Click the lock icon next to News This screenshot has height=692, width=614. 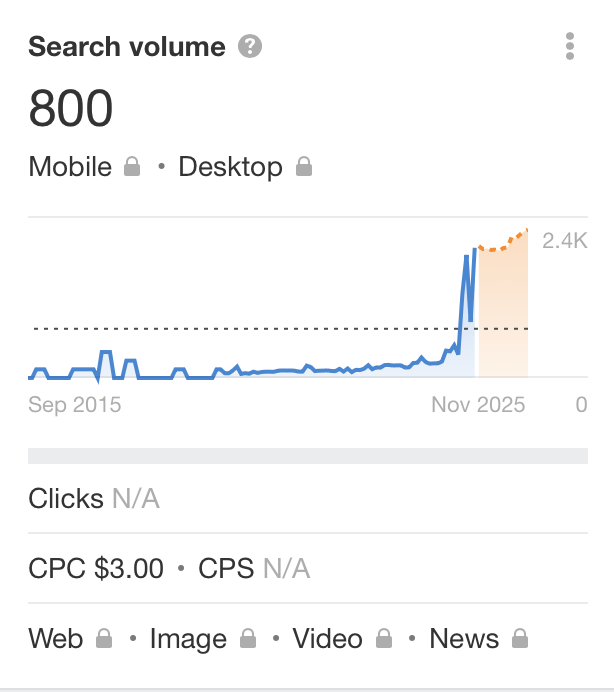[x=520, y=638]
